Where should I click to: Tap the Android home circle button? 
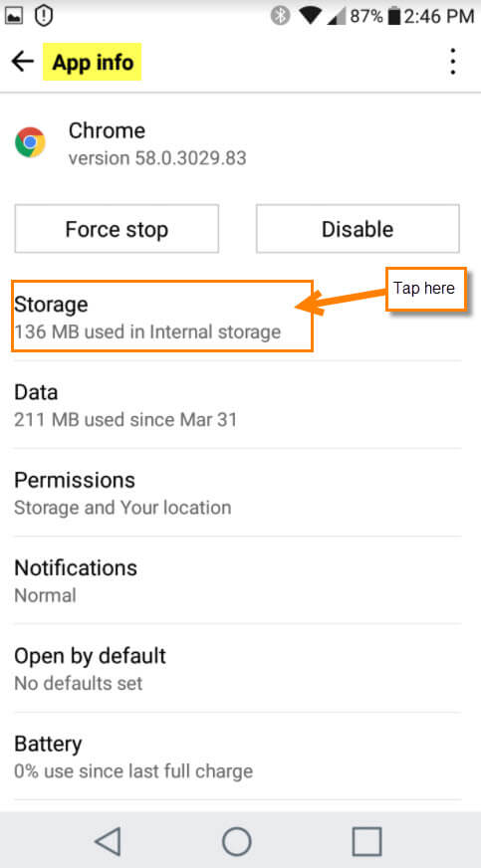(237, 841)
